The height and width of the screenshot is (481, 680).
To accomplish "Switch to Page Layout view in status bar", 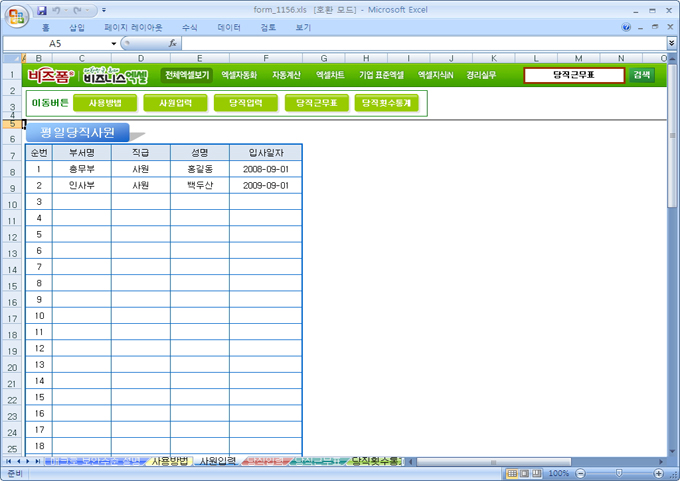I will 525,473.
